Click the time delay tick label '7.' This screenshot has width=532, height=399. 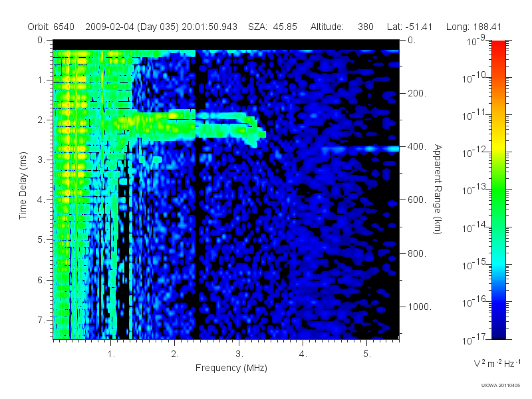[41, 320]
